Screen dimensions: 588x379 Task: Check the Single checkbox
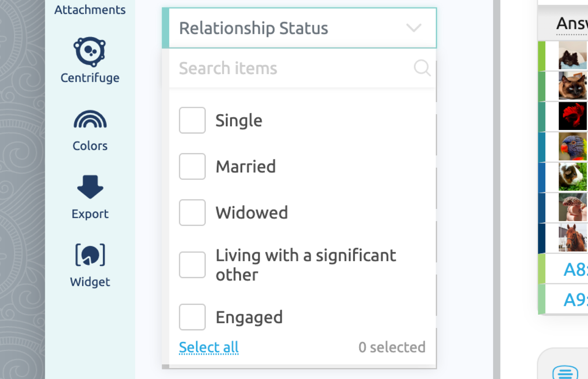pos(192,120)
